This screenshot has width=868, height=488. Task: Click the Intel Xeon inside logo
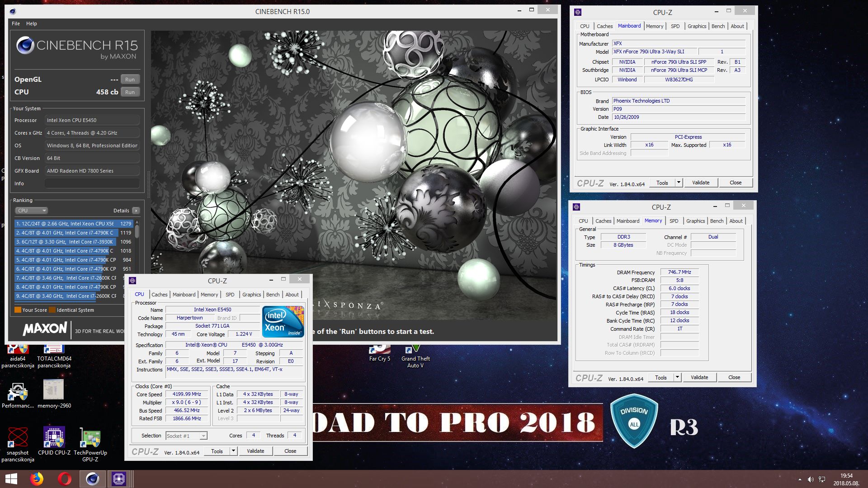283,322
